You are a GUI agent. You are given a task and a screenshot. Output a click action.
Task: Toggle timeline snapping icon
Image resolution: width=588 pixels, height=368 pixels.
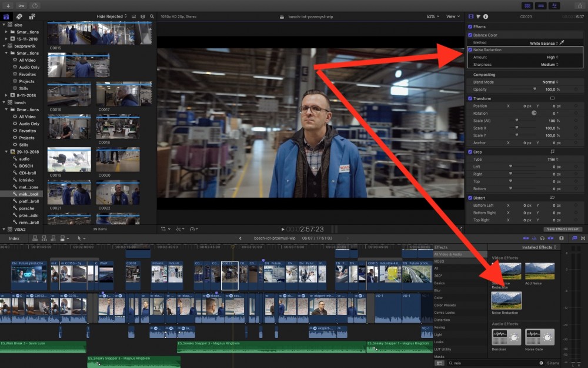[x=550, y=238]
